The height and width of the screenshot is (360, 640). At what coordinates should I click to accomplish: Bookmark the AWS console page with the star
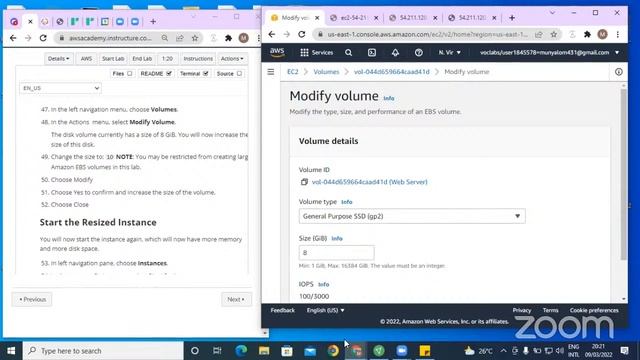554,34
